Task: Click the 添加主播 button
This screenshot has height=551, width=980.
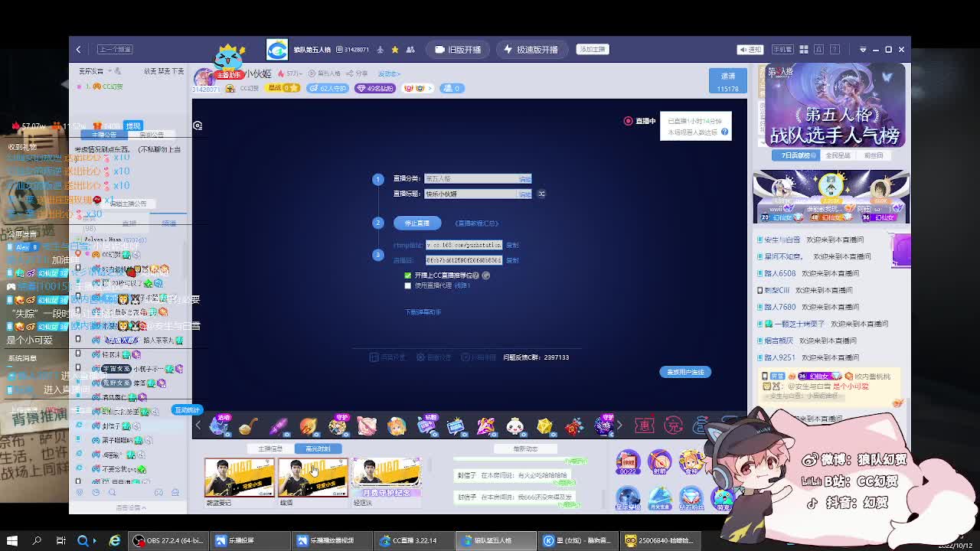Action: tap(593, 49)
